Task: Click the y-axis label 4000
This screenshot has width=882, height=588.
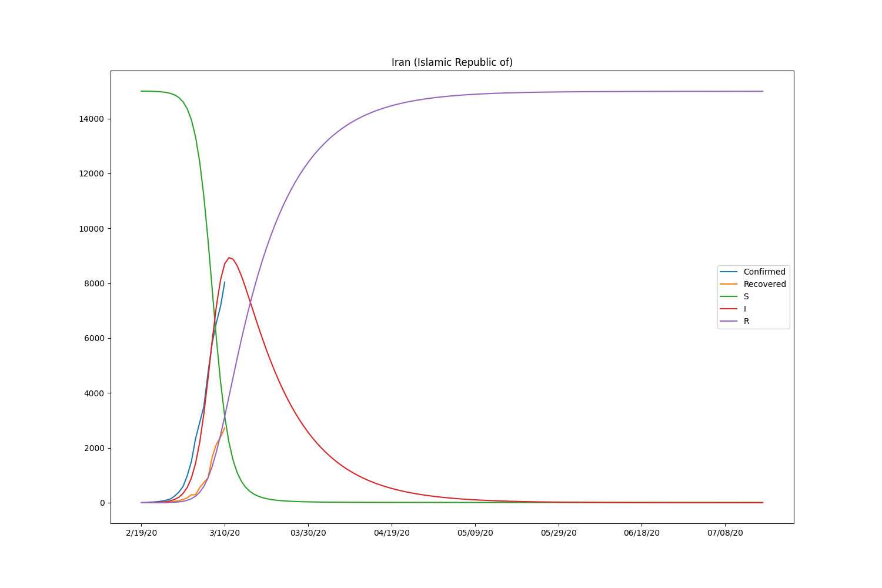Action: click(95, 393)
